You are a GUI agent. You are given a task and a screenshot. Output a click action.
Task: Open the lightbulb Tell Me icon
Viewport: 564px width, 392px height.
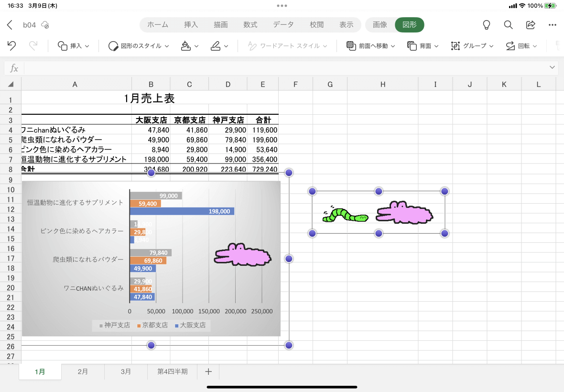click(486, 25)
